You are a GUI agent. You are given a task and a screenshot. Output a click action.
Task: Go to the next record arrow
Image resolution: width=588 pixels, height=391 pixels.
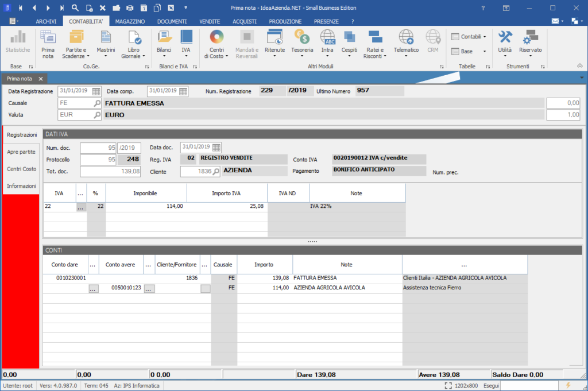coord(48,8)
